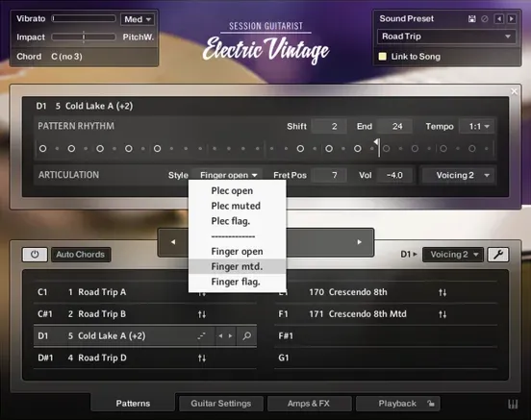531x420 pixels.
Task: Click swap arrows on Crescendo 8th row
Action: [442, 292]
